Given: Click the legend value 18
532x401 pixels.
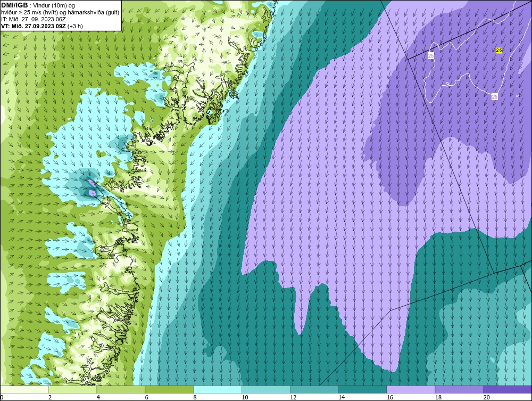Looking at the screenshot, I should click(x=438, y=397).
